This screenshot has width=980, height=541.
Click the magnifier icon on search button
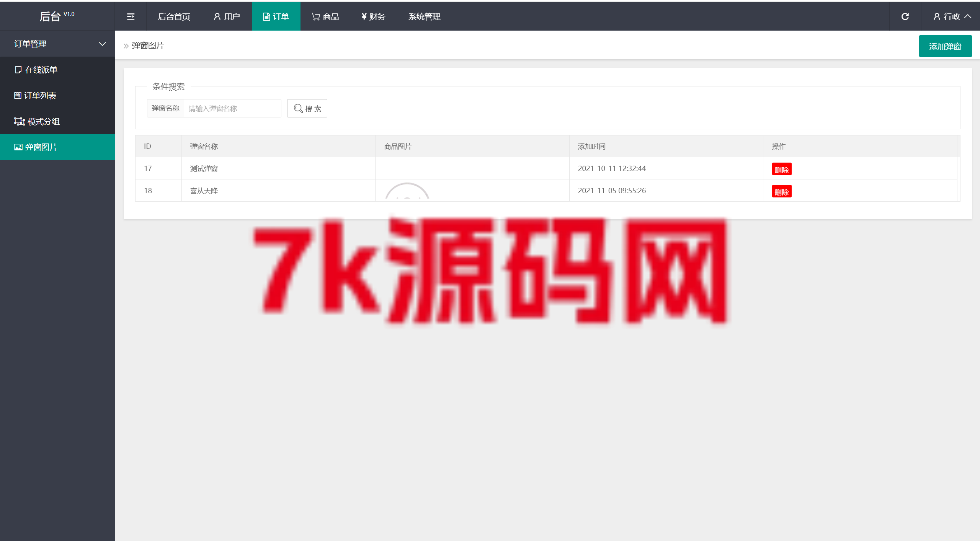298,108
